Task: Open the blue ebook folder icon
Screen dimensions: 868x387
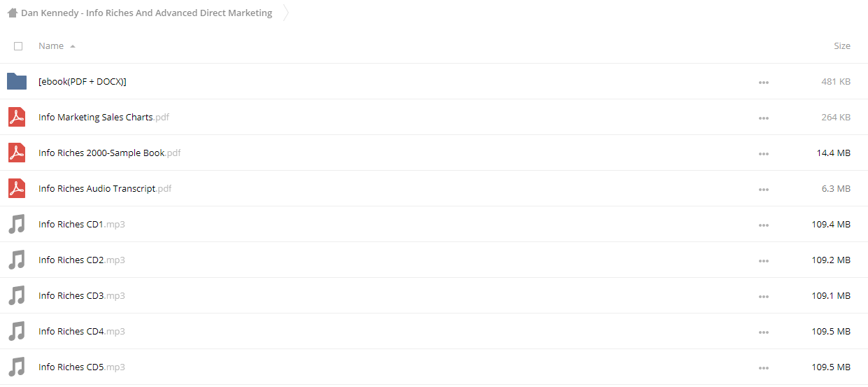Action: click(x=17, y=81)
